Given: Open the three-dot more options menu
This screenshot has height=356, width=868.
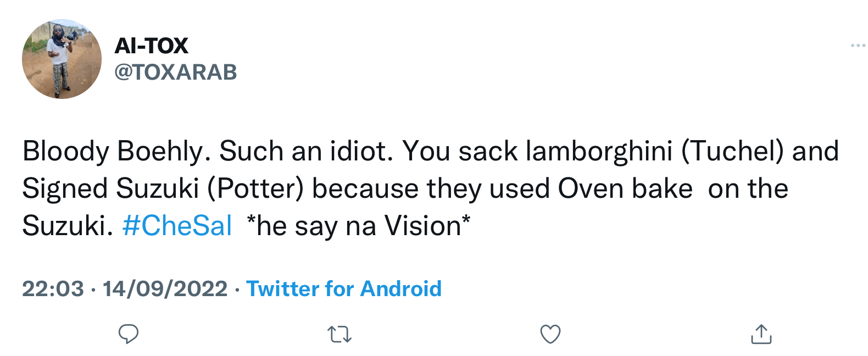Looking at the screenshot, I should pyautogui.click(x=858, y=46).
